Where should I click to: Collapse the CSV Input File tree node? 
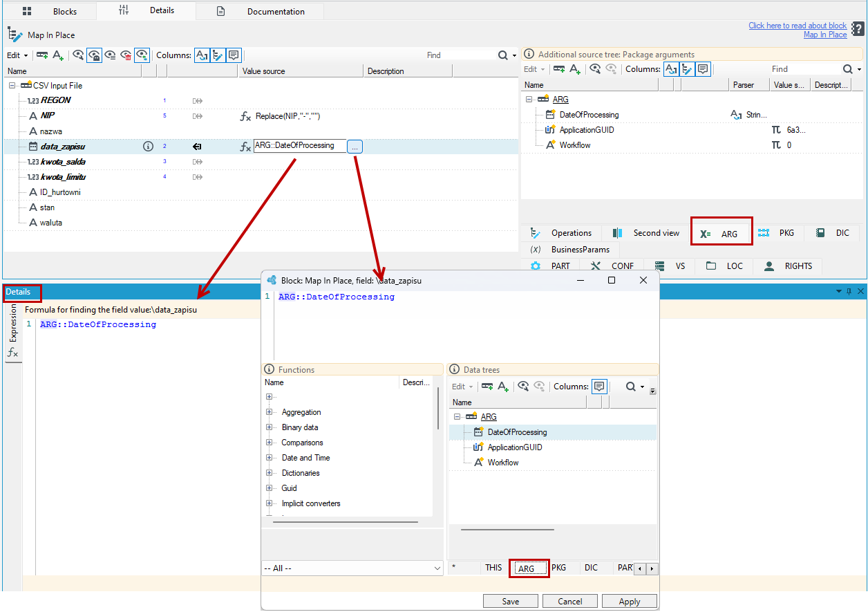(x=12, y=86)
